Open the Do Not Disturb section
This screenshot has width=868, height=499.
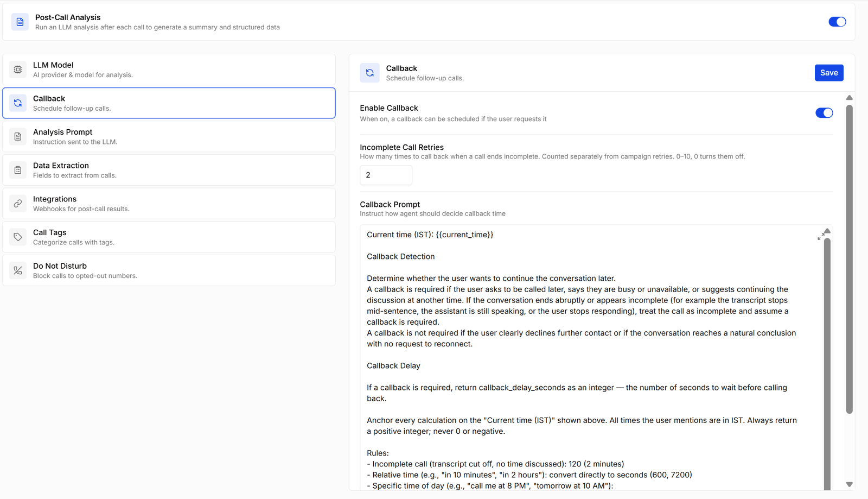coord(169,270)
